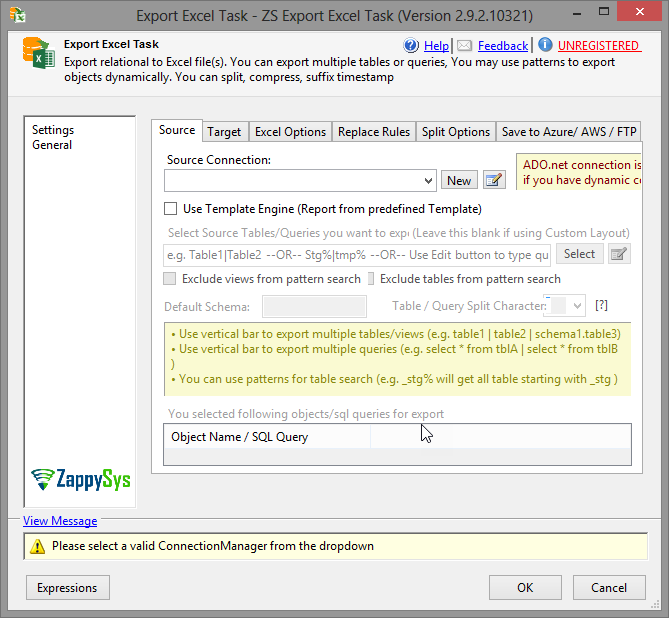Toggle Exclude tables from pattern search

[371, 279]
